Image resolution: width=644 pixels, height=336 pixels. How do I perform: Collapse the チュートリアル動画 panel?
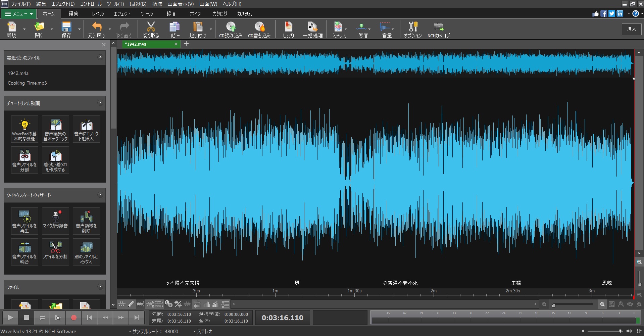pyautogui.click(x=100, y=103)
